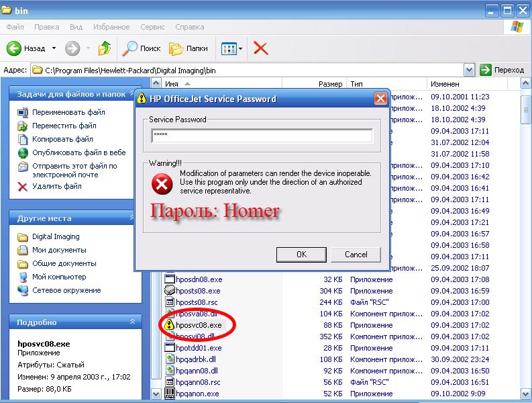Click the hposvc08.exe file name
The height and width of the screenshot is (403, 532).
pyautogui.click(x=199, y=325)
